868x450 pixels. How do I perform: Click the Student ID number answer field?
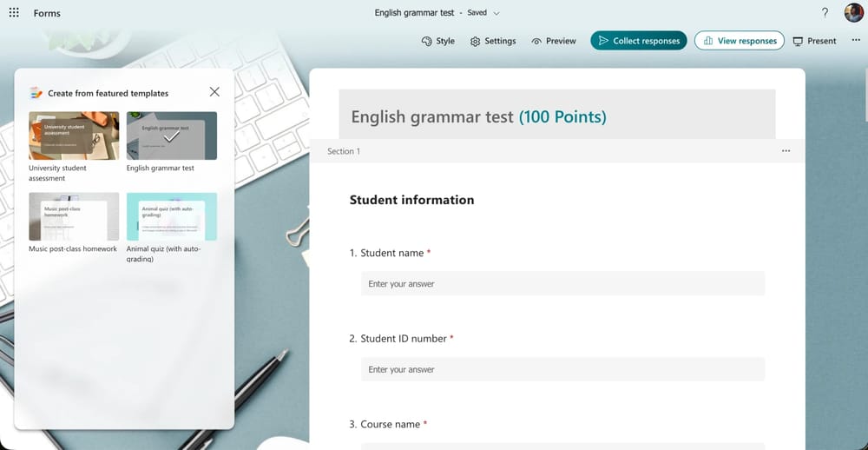562,369
